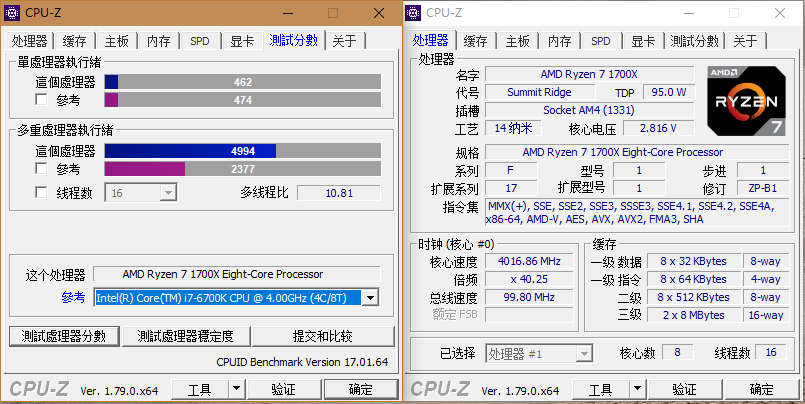Click single-thread reference bar showing 474
The image size is (805, 404).
tap(243, 100)
